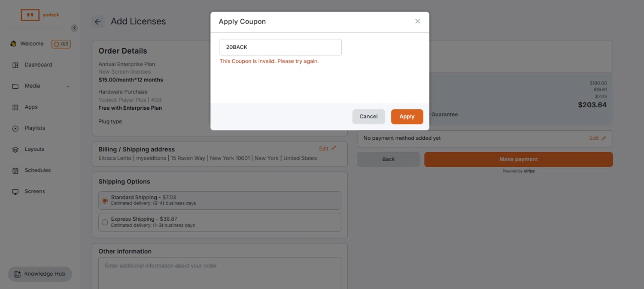Click the Media folder icon
Viewport: 644px width, 289px height.
click(15, 86)
